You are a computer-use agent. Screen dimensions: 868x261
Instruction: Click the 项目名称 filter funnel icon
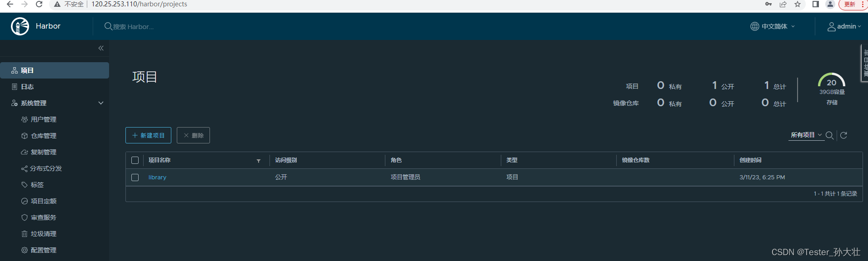point(259,161)
